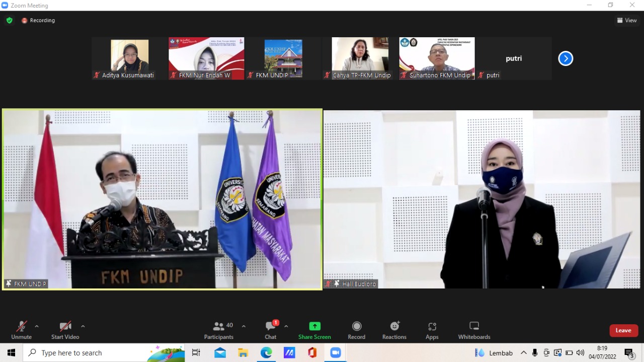Open the Chat panel
The height and width of the screenshot is (362, 644).
pyautogui.click(x=271, y=330)
